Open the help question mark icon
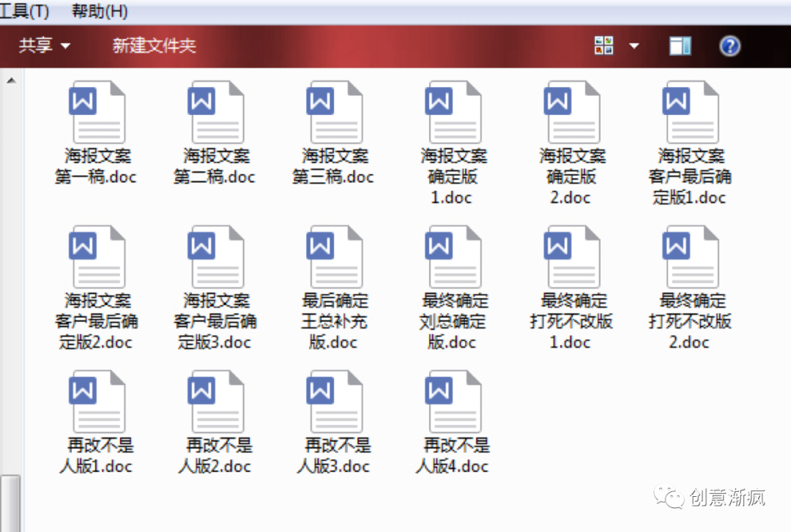Image resolution: width=791 pixels, height=532 pixels. 729,46
